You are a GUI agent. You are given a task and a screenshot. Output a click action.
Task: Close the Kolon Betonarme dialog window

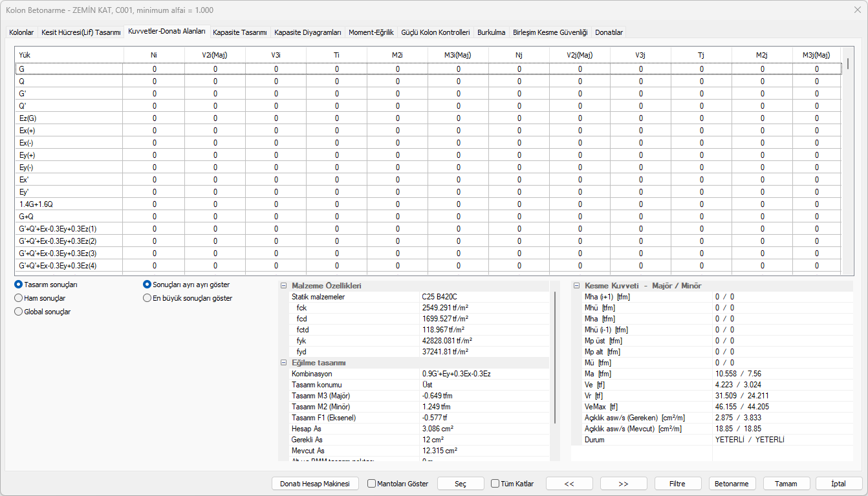[856, 10]
